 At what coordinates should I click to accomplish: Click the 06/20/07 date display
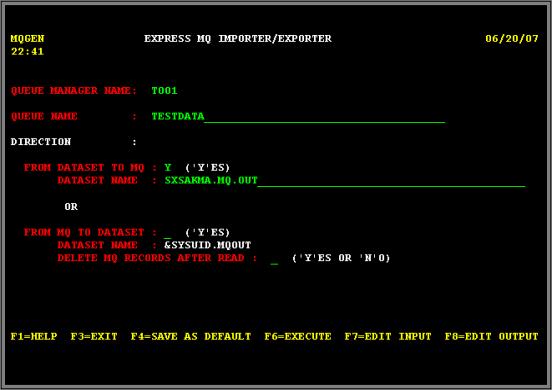coord(512,39)
